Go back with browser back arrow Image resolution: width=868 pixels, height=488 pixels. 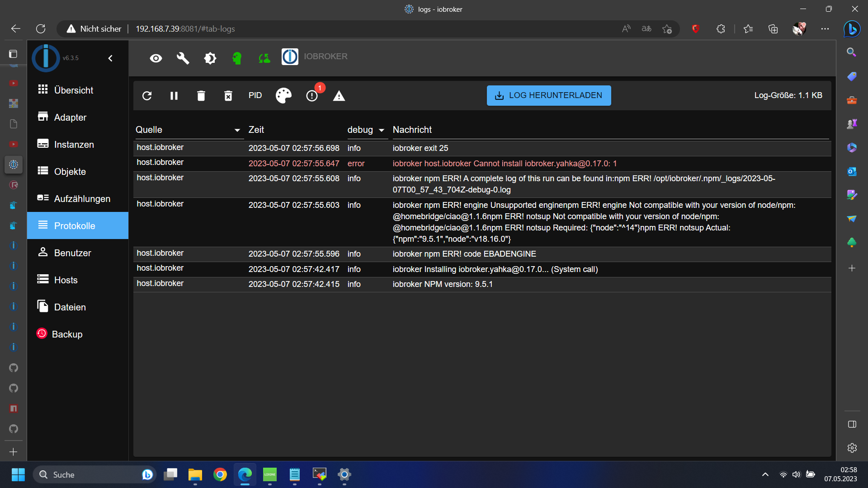pos(16,29)
